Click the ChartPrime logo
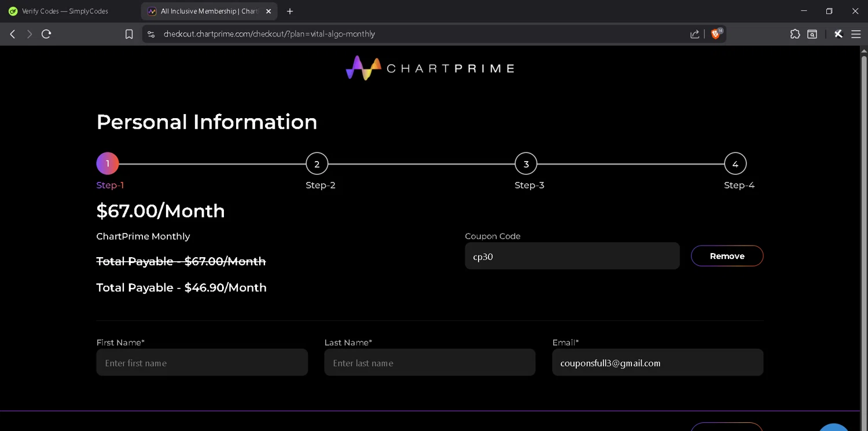Viewport: 868px width, 431px height. [x=430, y=68]
